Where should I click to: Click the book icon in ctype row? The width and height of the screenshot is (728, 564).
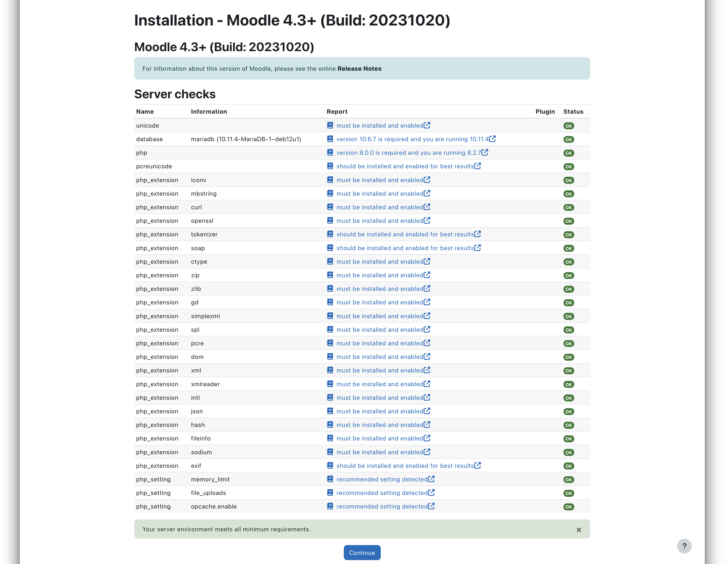[x=330, y=261]
